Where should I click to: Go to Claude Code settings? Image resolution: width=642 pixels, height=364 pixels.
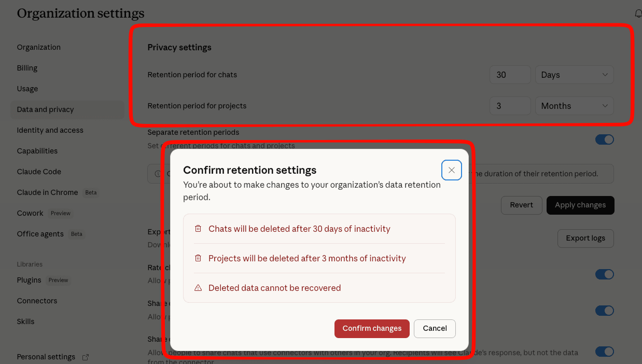tap(39, 172)
